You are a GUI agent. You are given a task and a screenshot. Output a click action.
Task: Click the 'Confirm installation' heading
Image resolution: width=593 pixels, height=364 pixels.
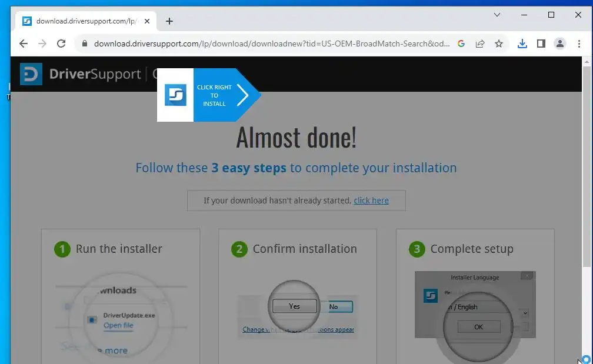pyautogui.click(x=305, y=249)
